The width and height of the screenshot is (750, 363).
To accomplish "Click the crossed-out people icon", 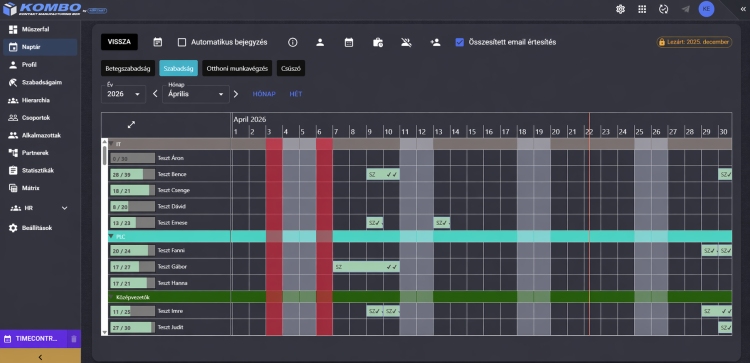I will [x=406, y=42].
